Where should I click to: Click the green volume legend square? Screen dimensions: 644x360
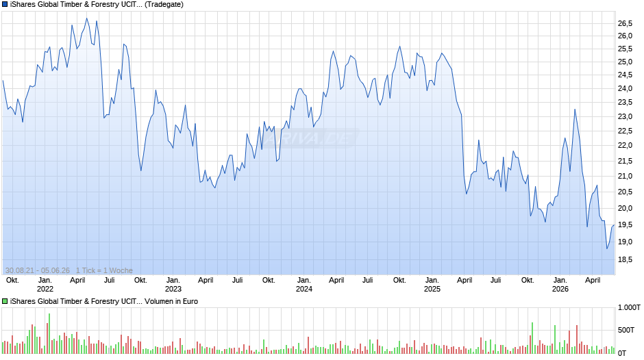[x=5, y=301]
